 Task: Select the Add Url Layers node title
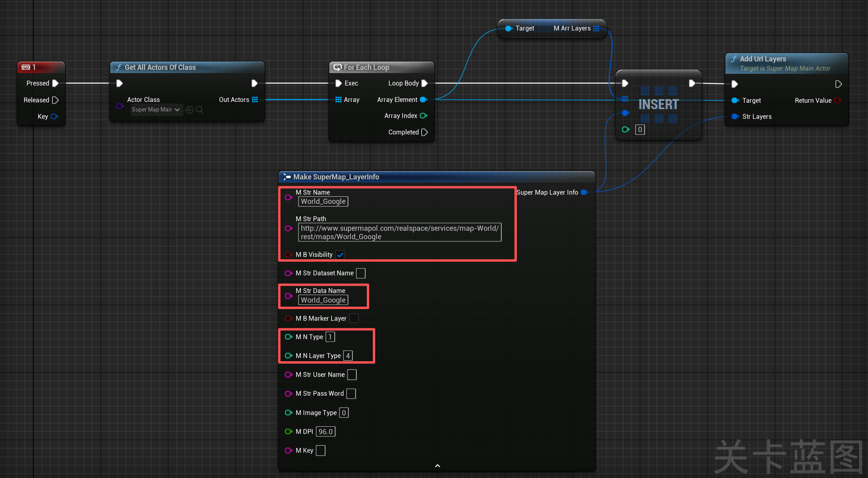point(762,59)
